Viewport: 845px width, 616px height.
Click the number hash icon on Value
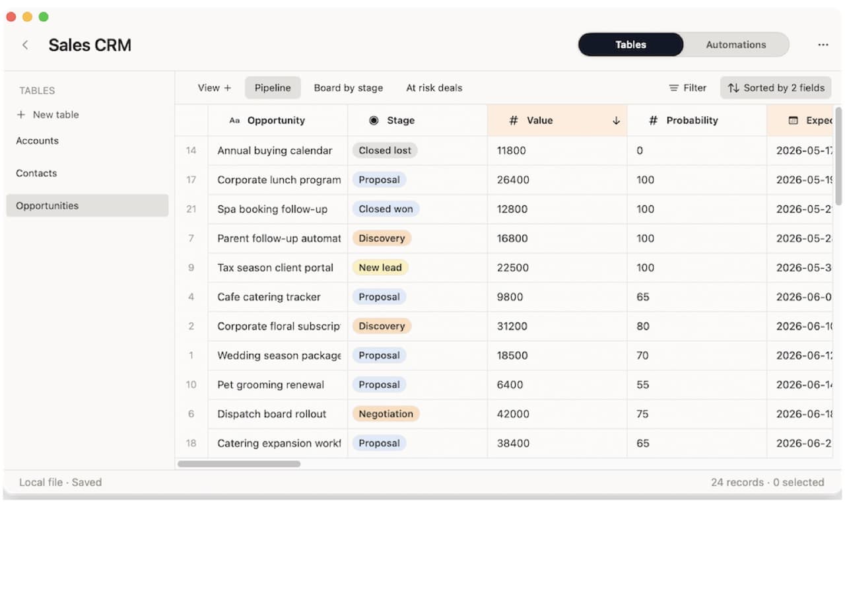tap(514, 120)
